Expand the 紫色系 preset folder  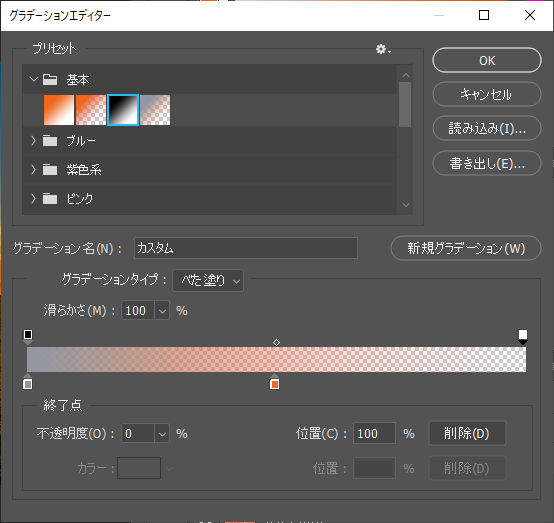pos(34,170)
